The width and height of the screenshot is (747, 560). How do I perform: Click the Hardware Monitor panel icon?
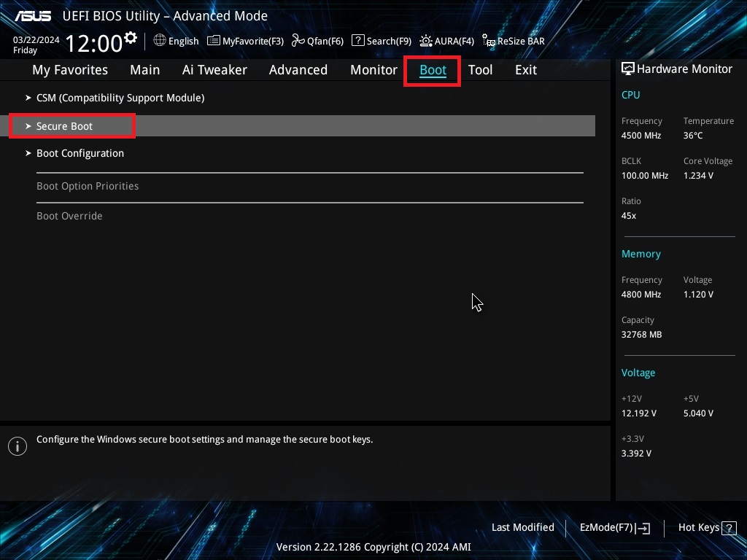[627, 69]
